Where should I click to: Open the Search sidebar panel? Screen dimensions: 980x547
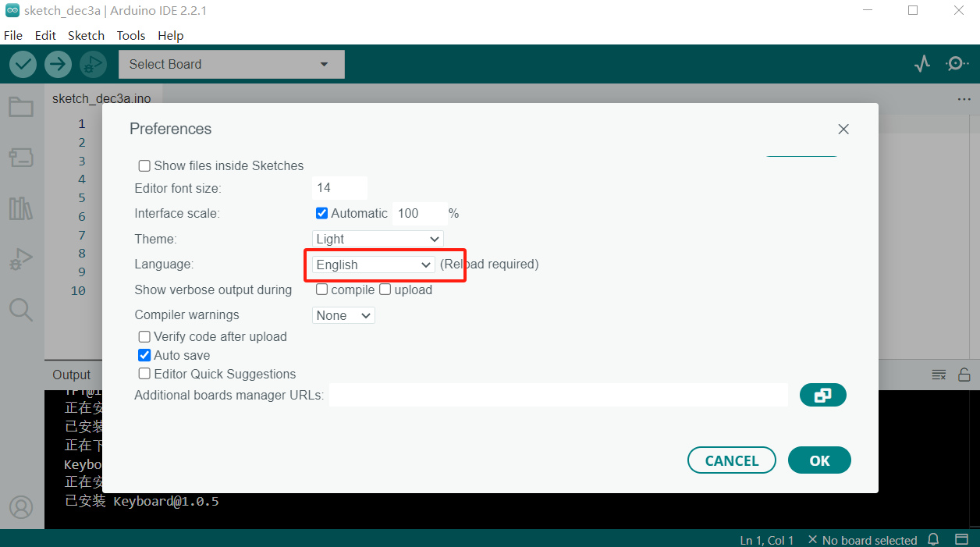pos(21,310)
